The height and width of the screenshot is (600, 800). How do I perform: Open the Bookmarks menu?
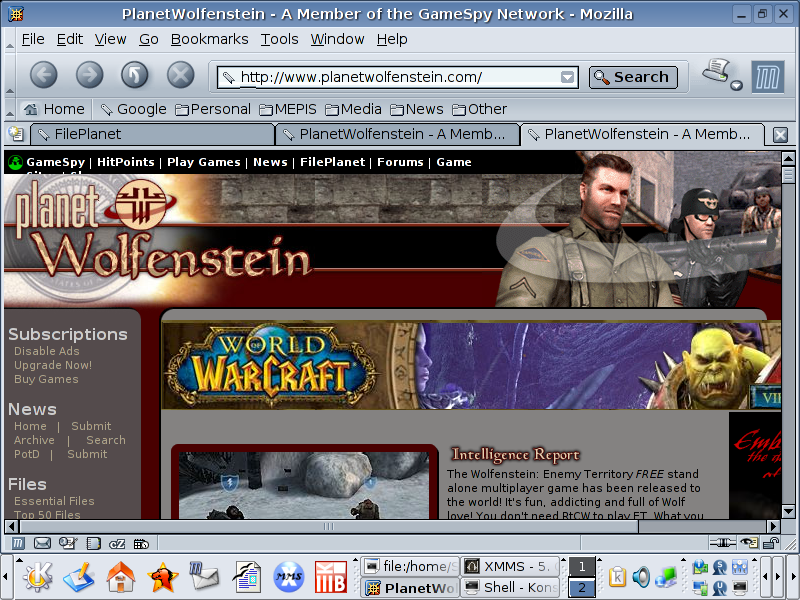click(x=209, y=39)
